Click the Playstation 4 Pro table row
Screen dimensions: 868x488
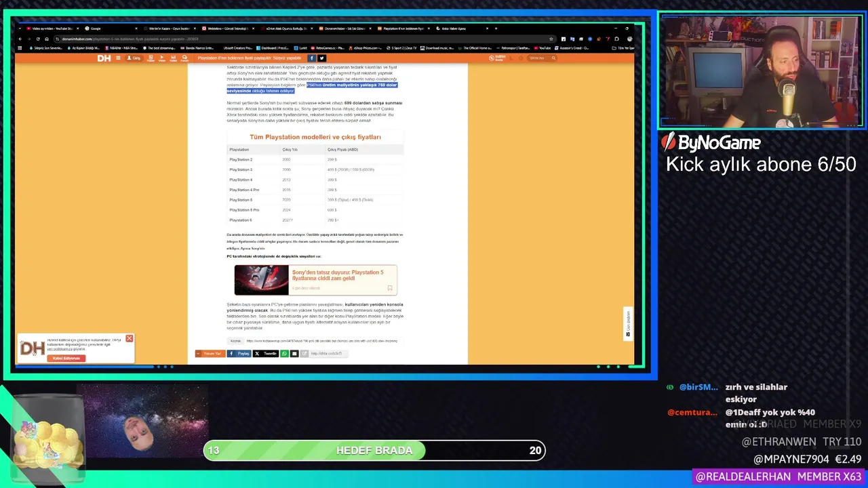coord(315,190)
